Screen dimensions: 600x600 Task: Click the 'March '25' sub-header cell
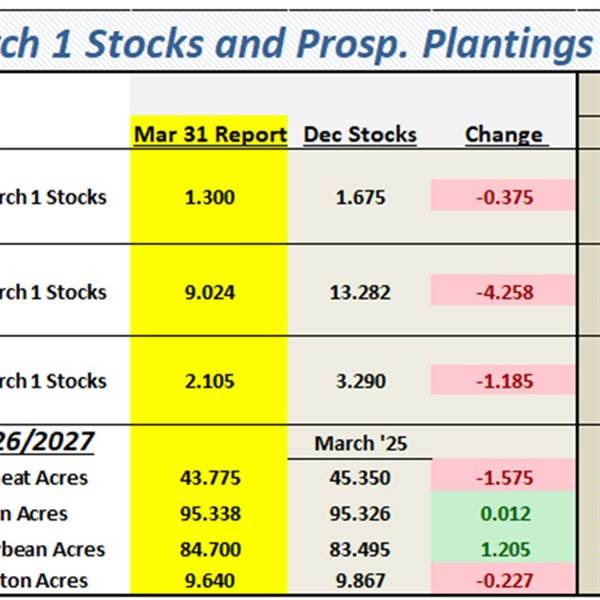click(x=360, y=442)
